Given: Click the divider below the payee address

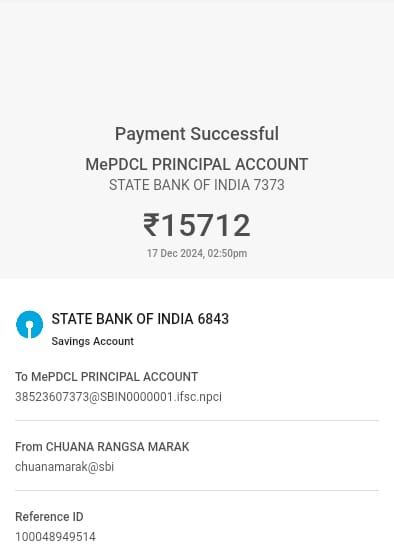Looking at the screenshot, I should point(197,421).
